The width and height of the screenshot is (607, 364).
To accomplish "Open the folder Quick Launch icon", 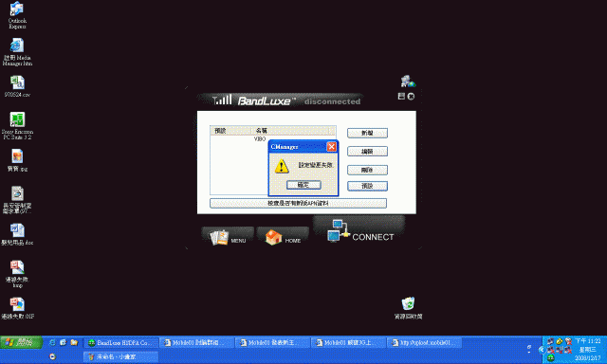I will coord(74,343).
